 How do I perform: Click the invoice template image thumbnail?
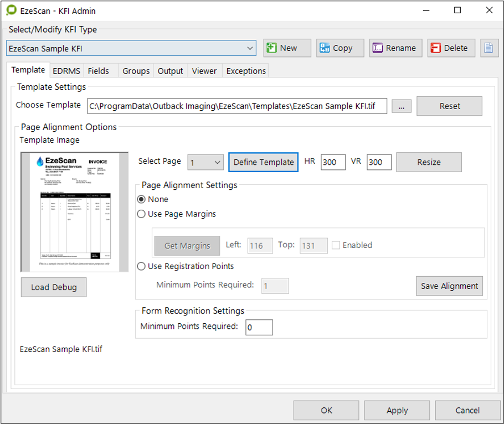(74, 213)
